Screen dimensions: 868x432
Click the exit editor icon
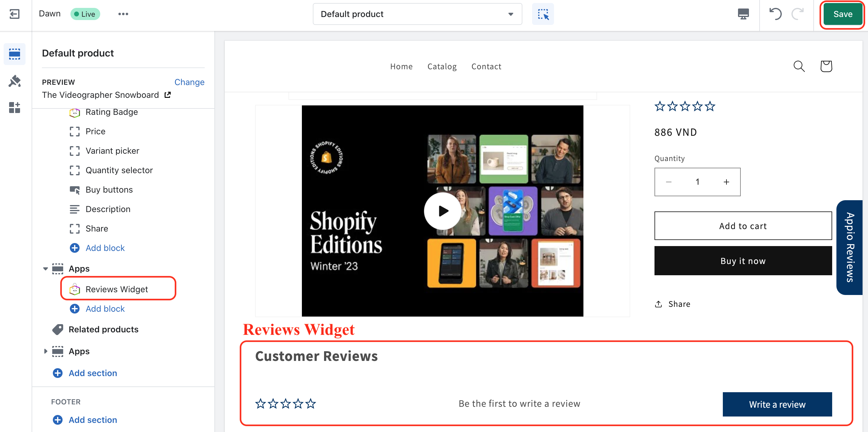tap(15, 14)
